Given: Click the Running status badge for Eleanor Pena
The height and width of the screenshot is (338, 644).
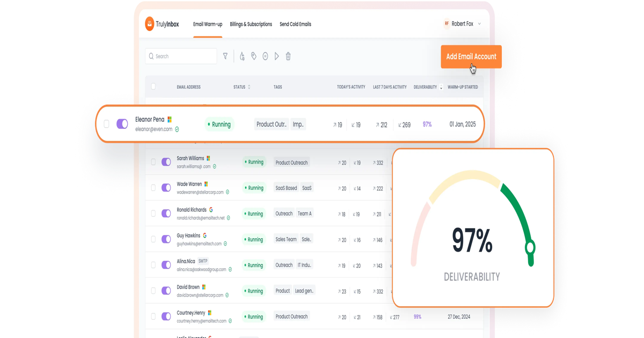Looking at the screenshot, I should tap(219, 124).
